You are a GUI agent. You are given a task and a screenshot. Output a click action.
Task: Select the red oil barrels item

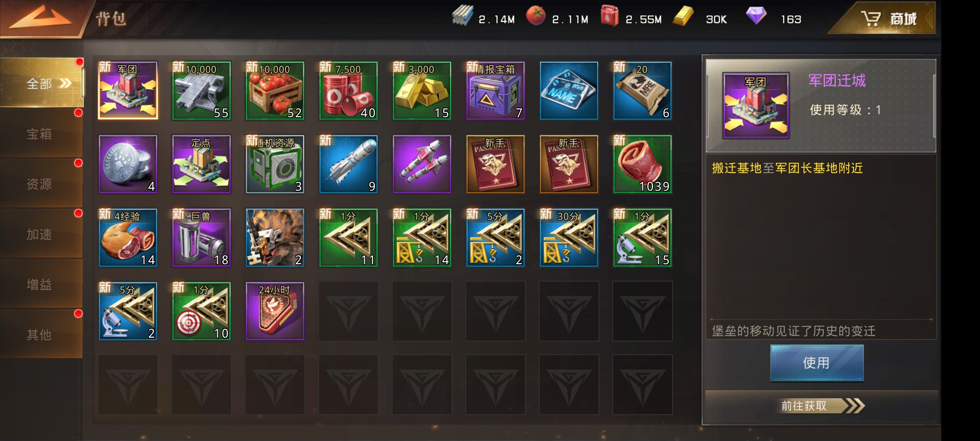point(348,91)
